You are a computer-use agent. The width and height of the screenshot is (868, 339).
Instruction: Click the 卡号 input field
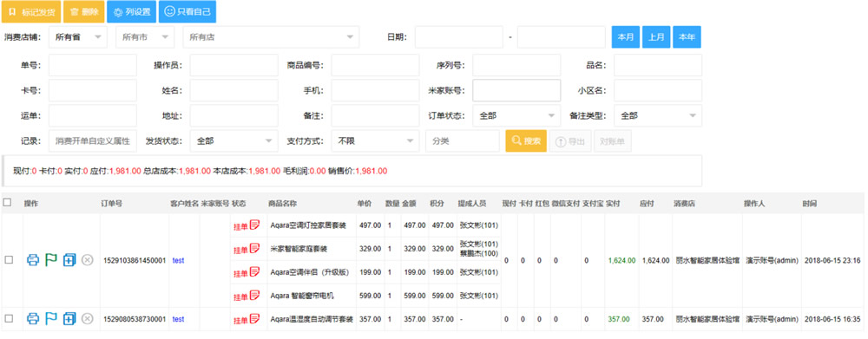click(93, 90)
